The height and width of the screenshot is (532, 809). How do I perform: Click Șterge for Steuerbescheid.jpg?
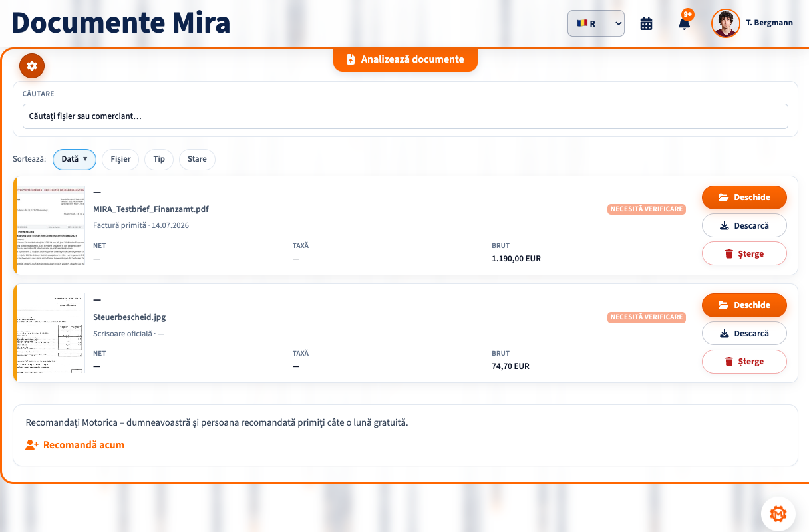pyautogui.click(x=744, y=362)
